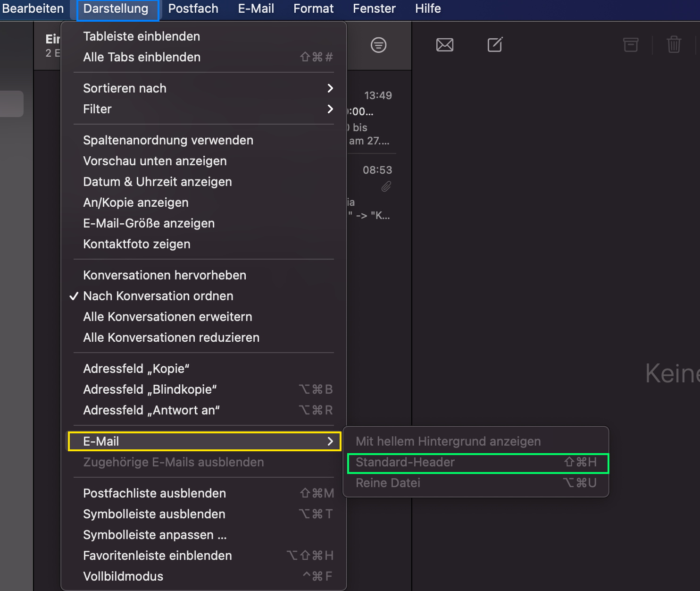Expand the Sortieren nach submenu
Image resolution: width=700 pixels, height=591 pixels.
[204, 88]
